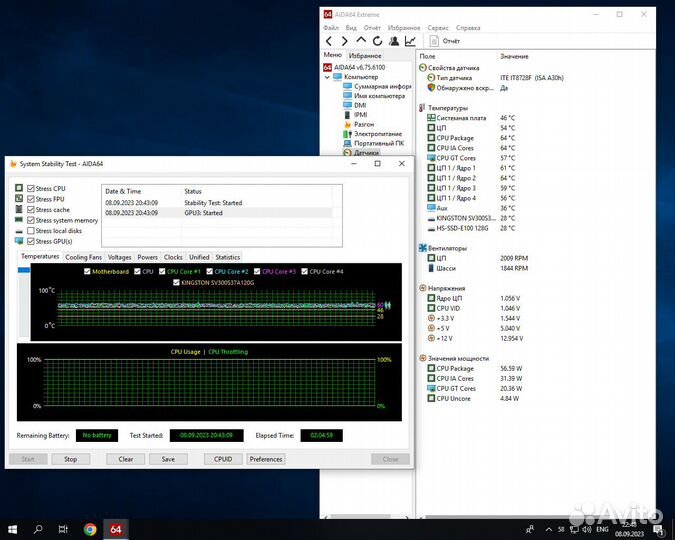This screenshot has width=675, height=540.
Task: Click the Preferences button
Action: pyautogui.click(x=266, y=459)
